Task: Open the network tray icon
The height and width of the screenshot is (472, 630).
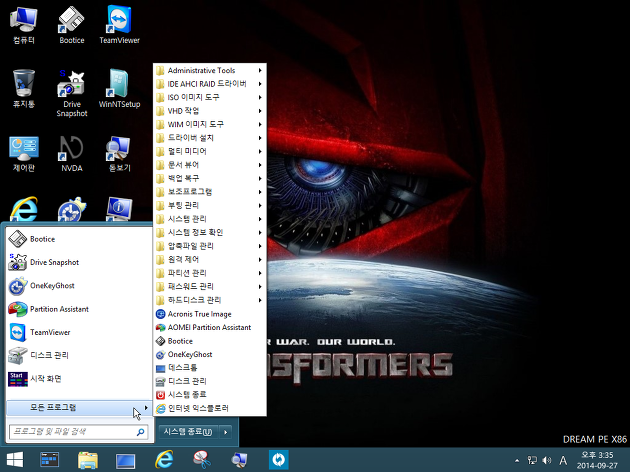Action: pyautogui.click(x=532, y=460)
